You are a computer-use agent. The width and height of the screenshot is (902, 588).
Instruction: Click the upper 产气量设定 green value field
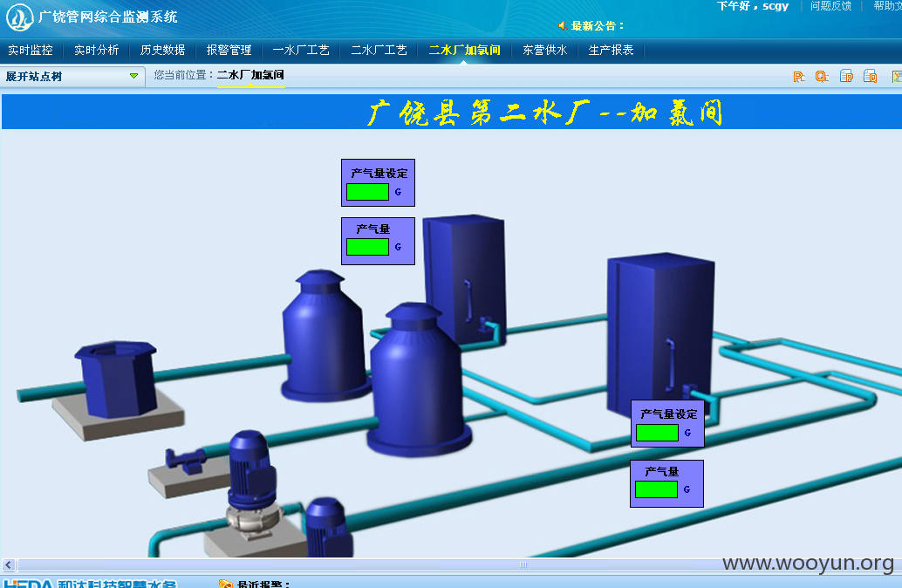367,192
